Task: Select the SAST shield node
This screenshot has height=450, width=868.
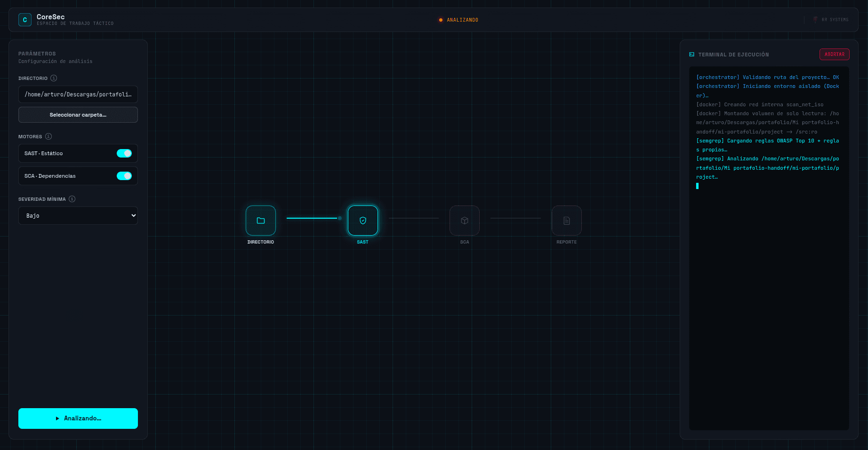Action: [x=363, y=221]
